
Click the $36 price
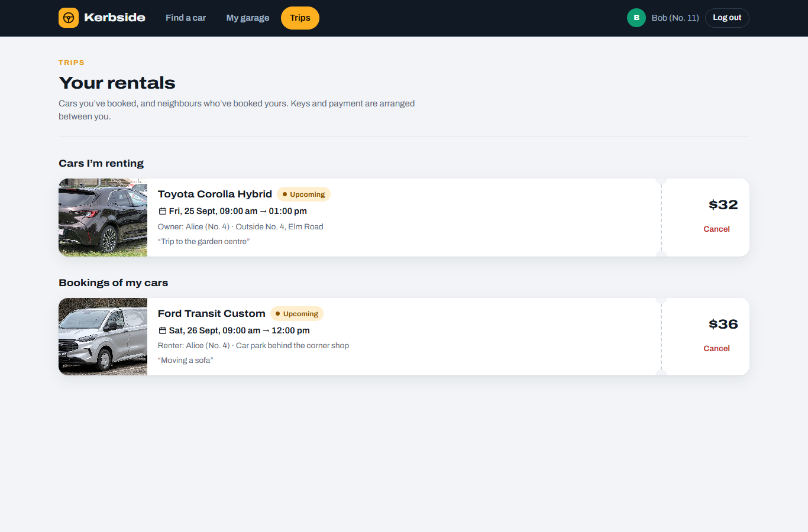(x=723, y=324)
